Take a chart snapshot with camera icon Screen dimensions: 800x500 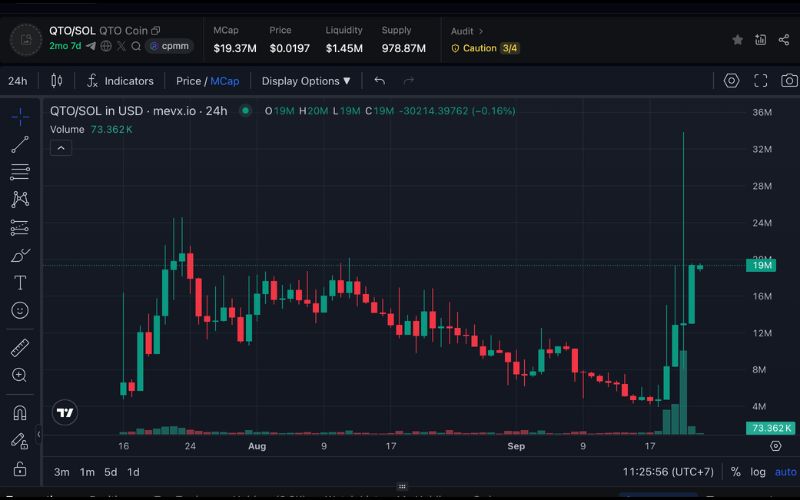coord(789,81)
